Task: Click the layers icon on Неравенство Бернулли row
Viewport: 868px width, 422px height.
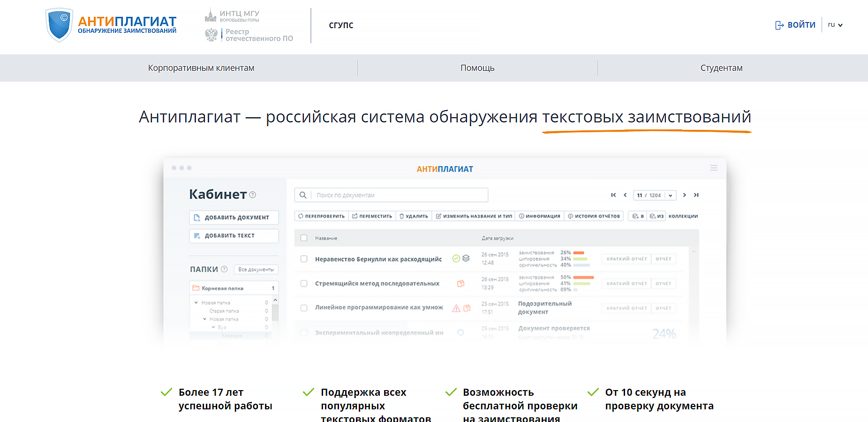Action: [466, 258]
